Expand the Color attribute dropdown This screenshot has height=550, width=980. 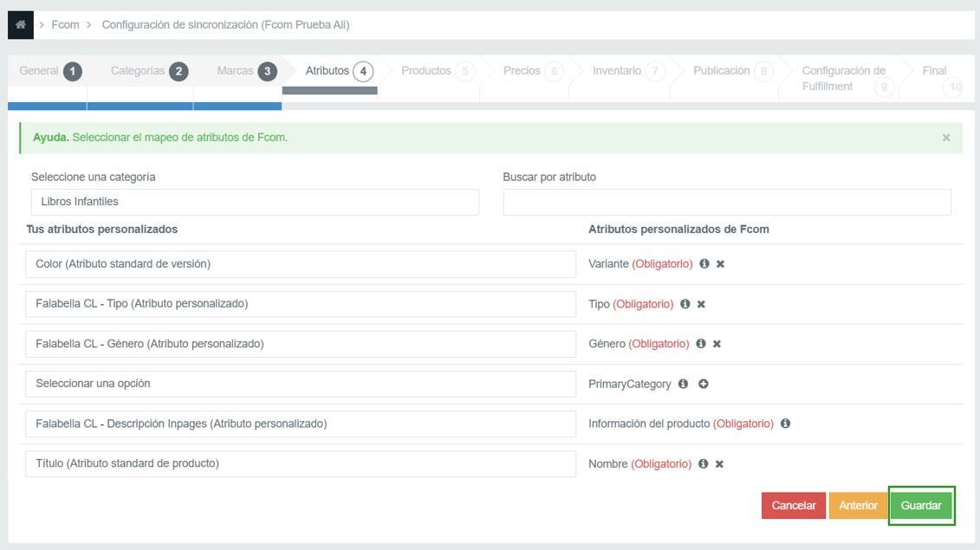tap(300, 264)
